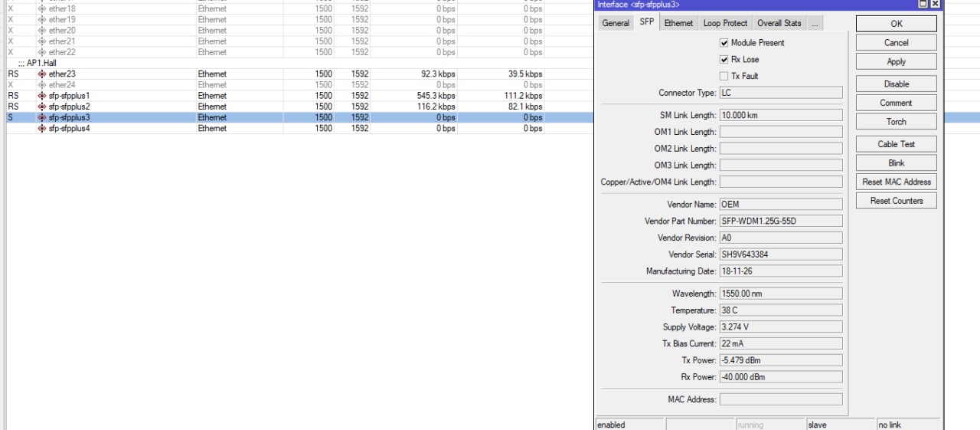Image resolution: width=980 pixels, height=430 pixels.
Task: Click the Vendor Part Number field
Action: (x=781, y=222)
